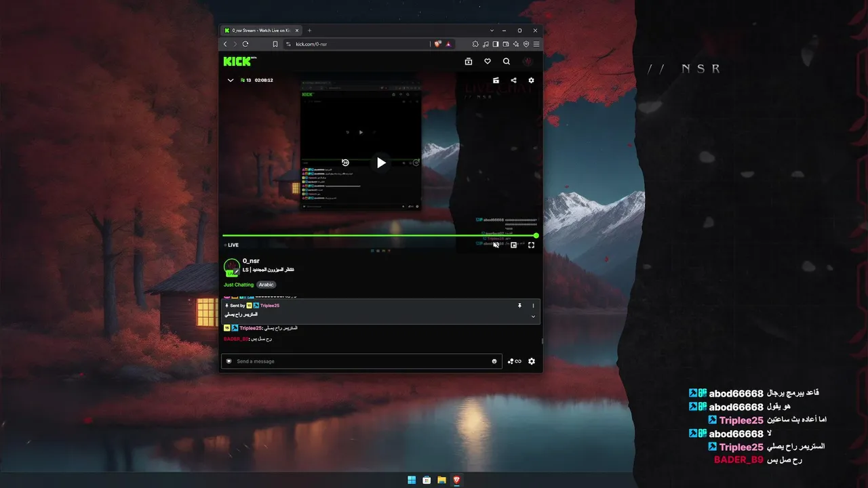Open the Just Chatting category link
This screenshot has width=868, height=488.
point(239,285)
